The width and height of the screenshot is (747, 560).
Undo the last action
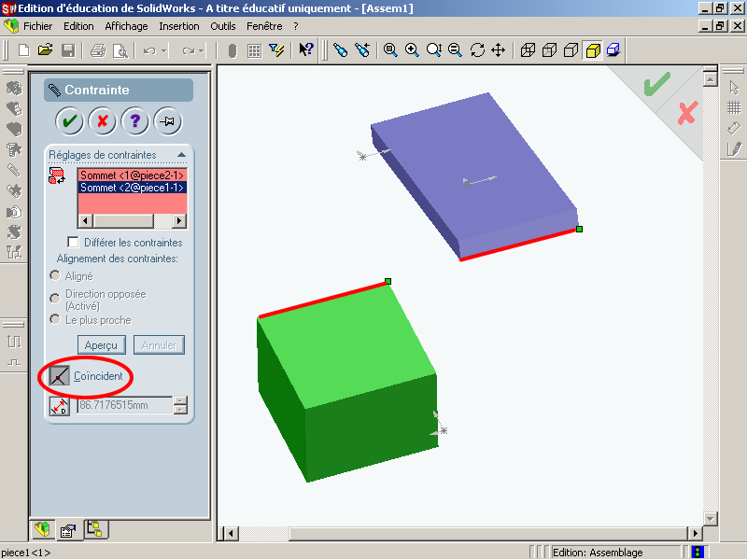[149, 50]
